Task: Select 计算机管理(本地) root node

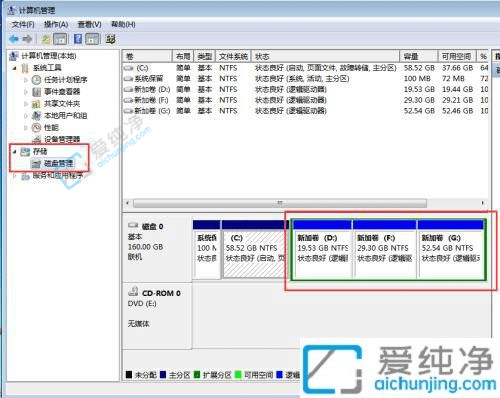Action: 49,56
